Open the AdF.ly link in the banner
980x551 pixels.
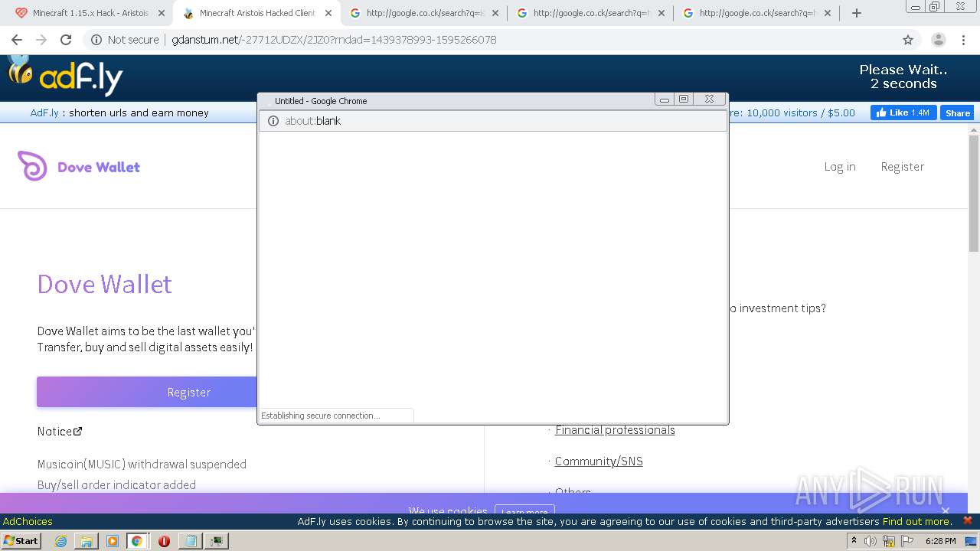(44, 112)
